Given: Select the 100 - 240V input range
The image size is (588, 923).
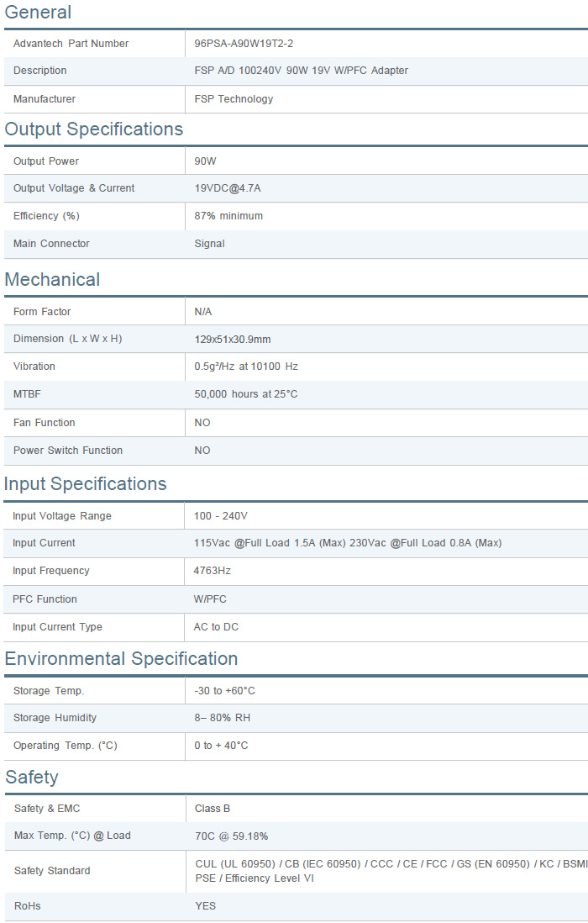Looking at the screenshot, I should [220, 516].
